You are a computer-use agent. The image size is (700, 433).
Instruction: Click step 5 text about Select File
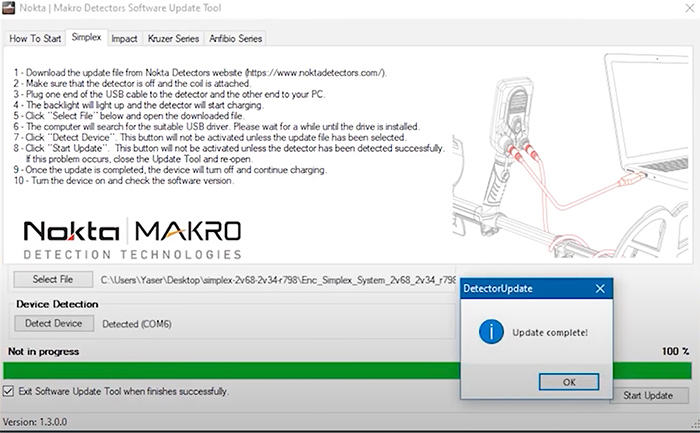pos(129,116)
